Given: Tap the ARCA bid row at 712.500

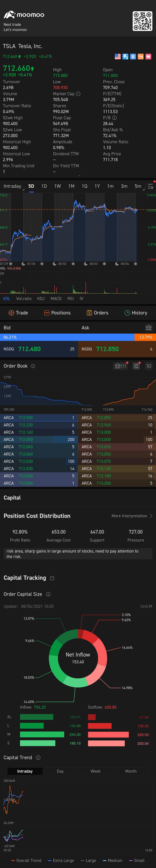Looking at the screenshot, I should [x=39, y=418].
